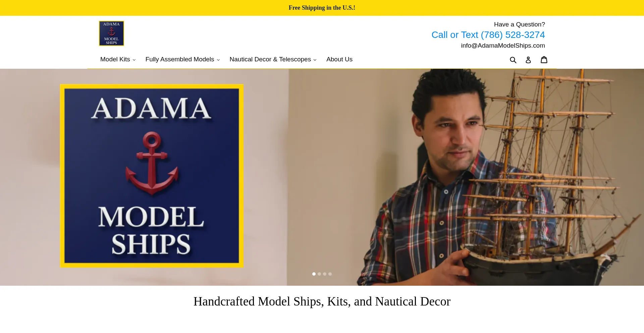Click the chevron beside Fully Assembled Models
The height and width of the screenshot is (333, 644).
[218, 60]
